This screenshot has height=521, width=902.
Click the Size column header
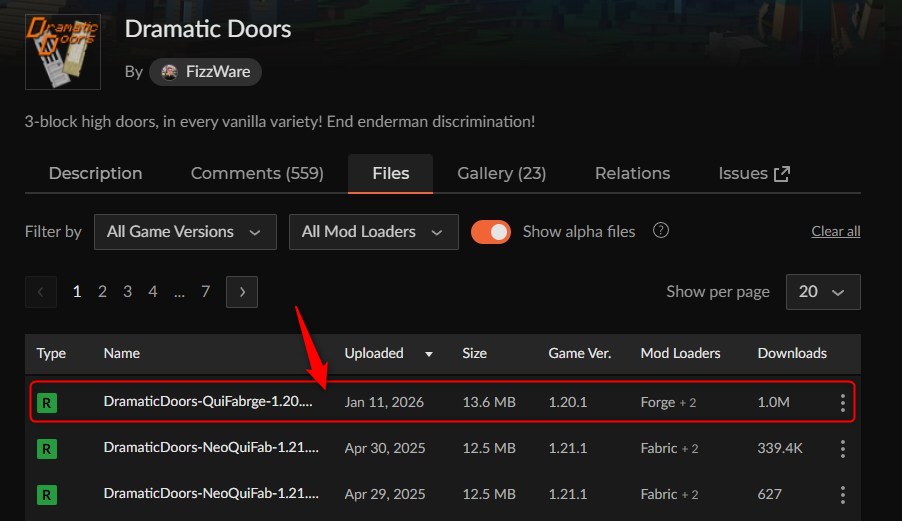click(x=475, y=353)
